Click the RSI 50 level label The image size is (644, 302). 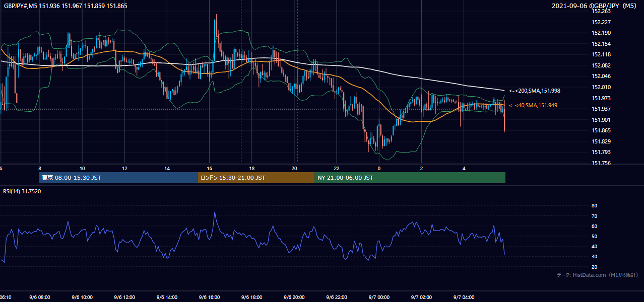[x=594, y=236]
